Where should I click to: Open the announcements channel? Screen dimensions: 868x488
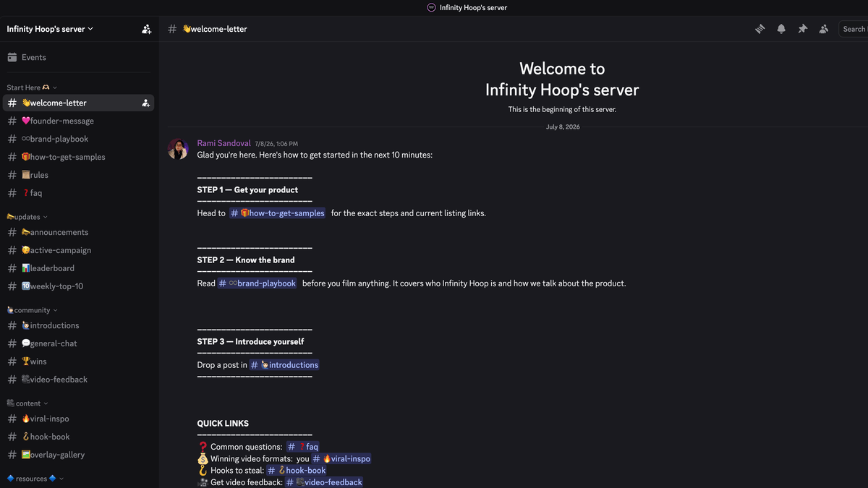78,232
